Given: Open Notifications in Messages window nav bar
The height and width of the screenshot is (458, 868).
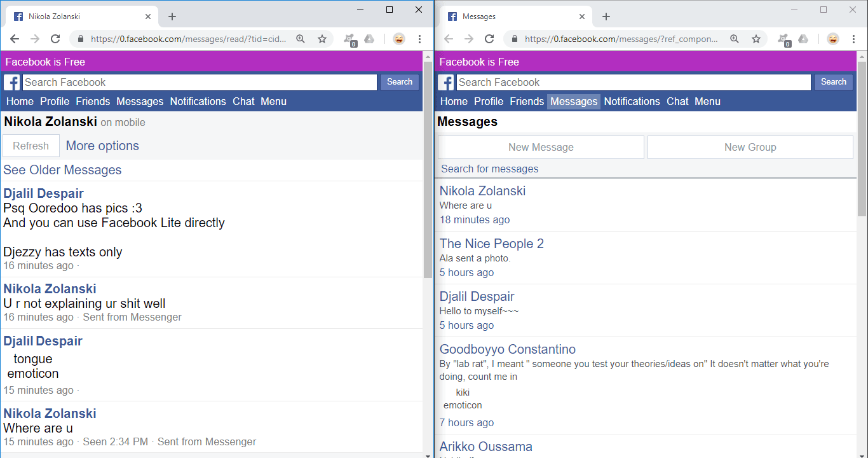Looking at the screenshot, I should click(x=632, y=101).
